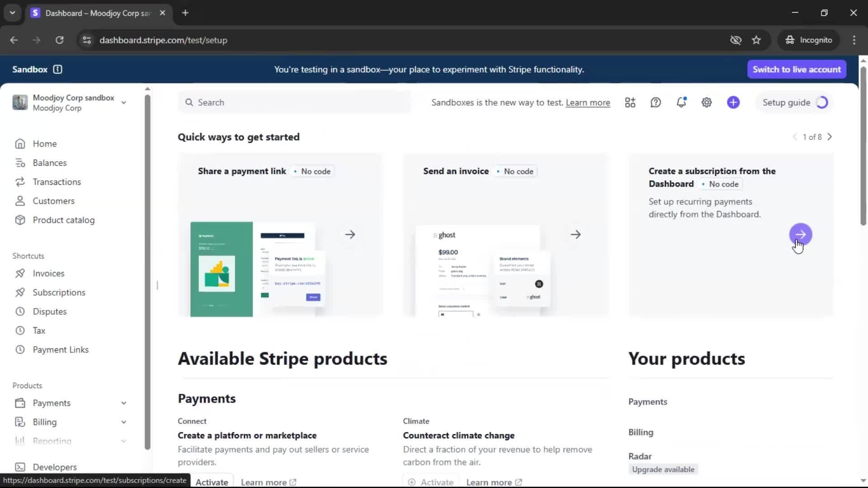Open the Stripe apps grid icon
The height and width of the screenshot is (488, 868).
(x=630, y=103)
